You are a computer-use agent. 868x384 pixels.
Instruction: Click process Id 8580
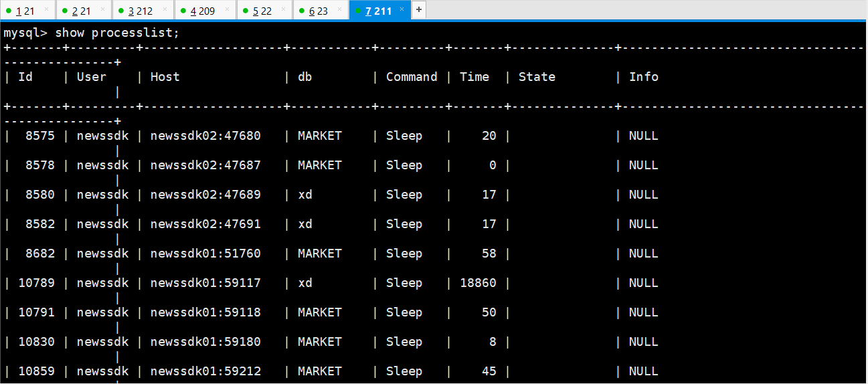40,195
